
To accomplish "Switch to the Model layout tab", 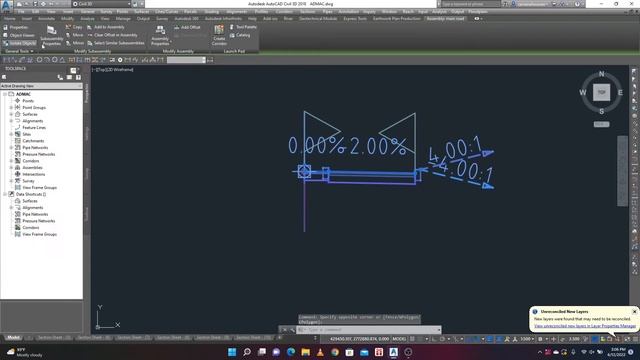I will coord(13,338).
